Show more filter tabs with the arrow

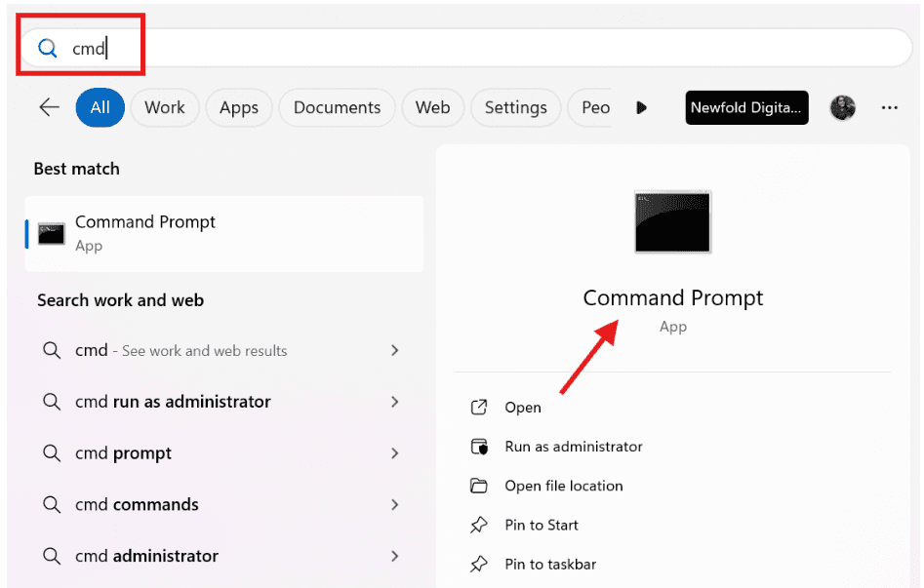[642, 108]
